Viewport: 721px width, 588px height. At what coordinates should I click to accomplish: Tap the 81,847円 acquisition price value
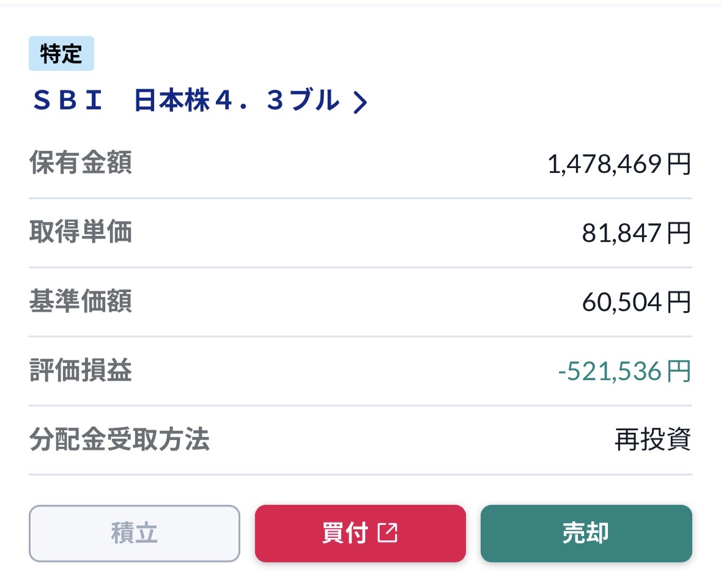637,233
